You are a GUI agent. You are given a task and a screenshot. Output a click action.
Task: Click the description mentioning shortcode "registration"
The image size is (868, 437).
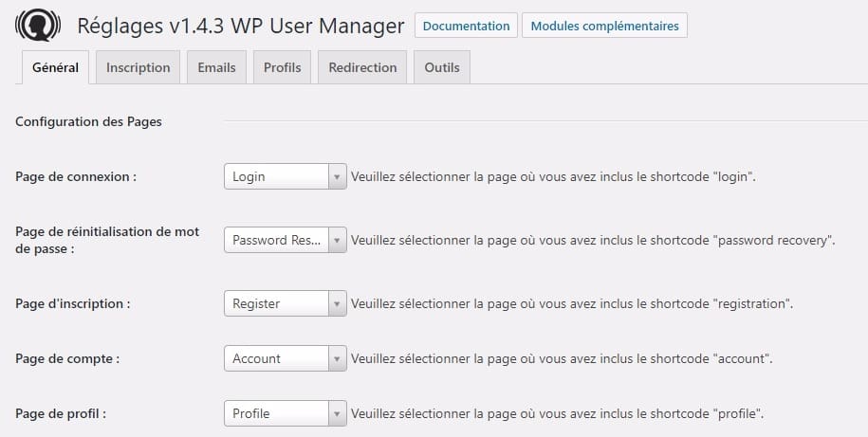572,303
